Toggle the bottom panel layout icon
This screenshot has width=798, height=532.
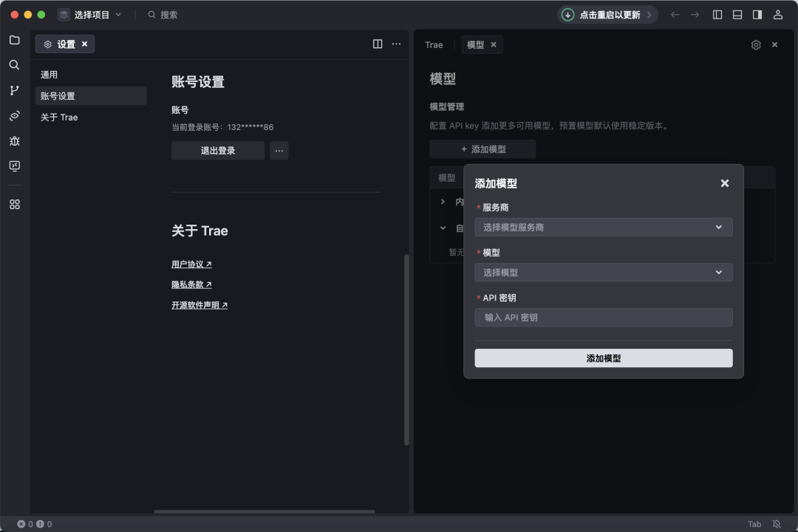pos(737,15)
